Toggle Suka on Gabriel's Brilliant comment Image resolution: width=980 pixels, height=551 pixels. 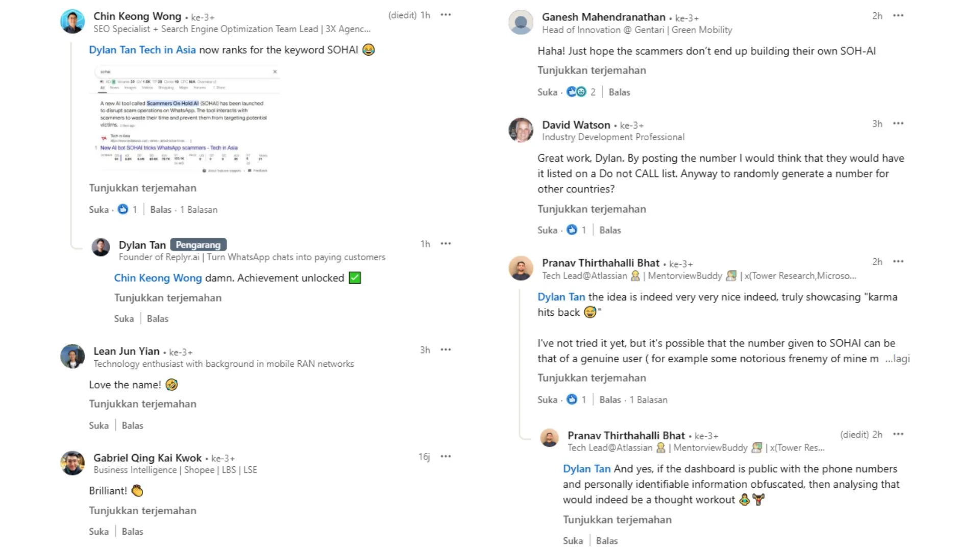pos(99,532)
